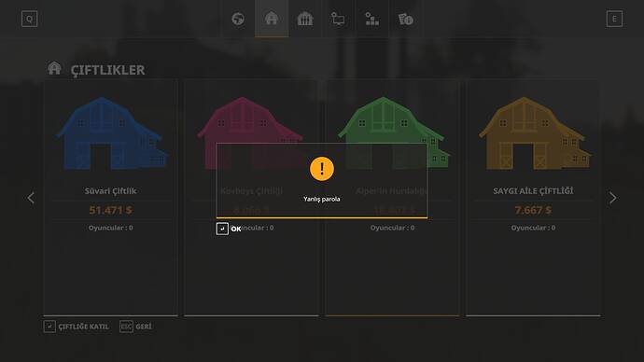Click the 7.667 $ balance
644x362 pixels.
pos(533,210)
